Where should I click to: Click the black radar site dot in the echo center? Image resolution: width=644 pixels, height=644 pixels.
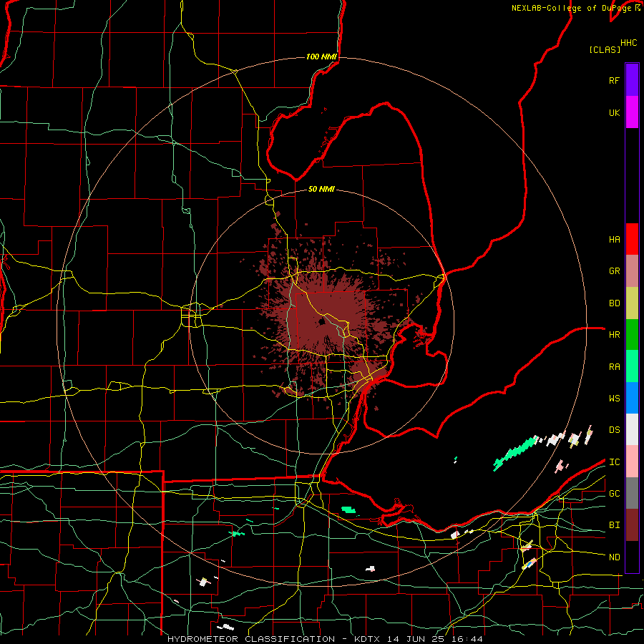[321, 321]
